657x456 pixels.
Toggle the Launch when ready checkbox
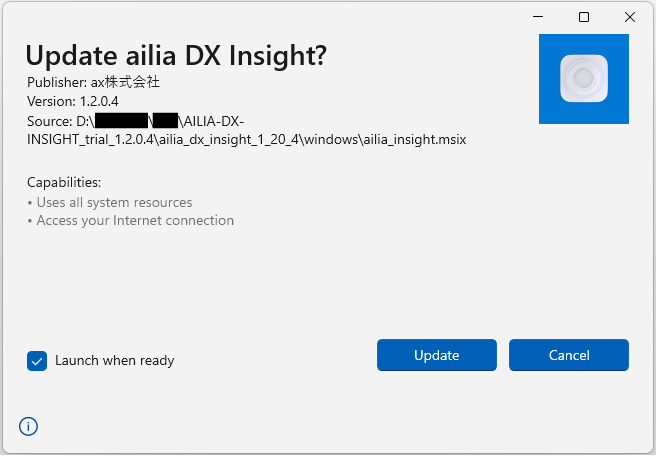pyautogui.click(x=37, y=361)
